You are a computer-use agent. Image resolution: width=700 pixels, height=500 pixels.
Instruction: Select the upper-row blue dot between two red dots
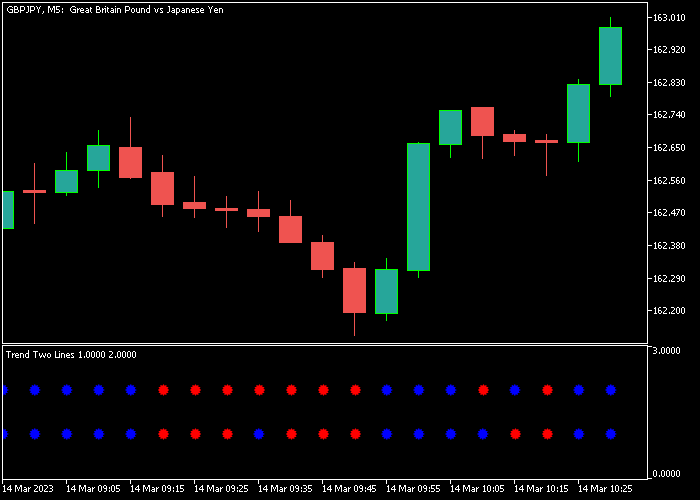coord(515,390)
